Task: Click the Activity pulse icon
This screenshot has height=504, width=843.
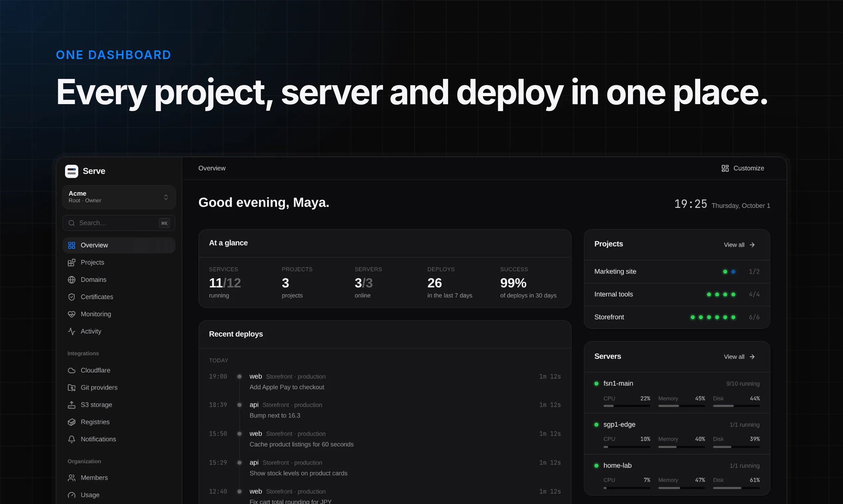Action: click(71, 332)
